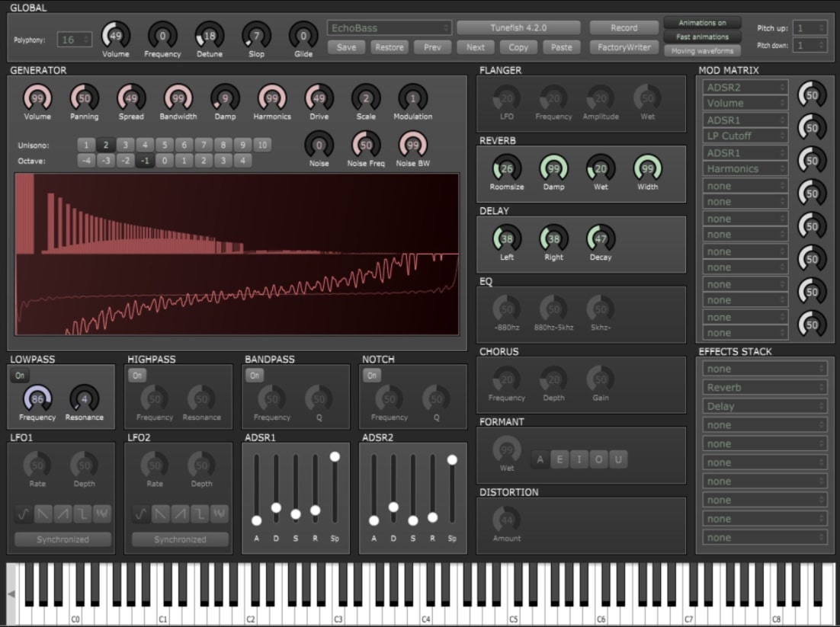Open the EchoBass preset dropdown
The image size is (840, 627).
(389, 27)
